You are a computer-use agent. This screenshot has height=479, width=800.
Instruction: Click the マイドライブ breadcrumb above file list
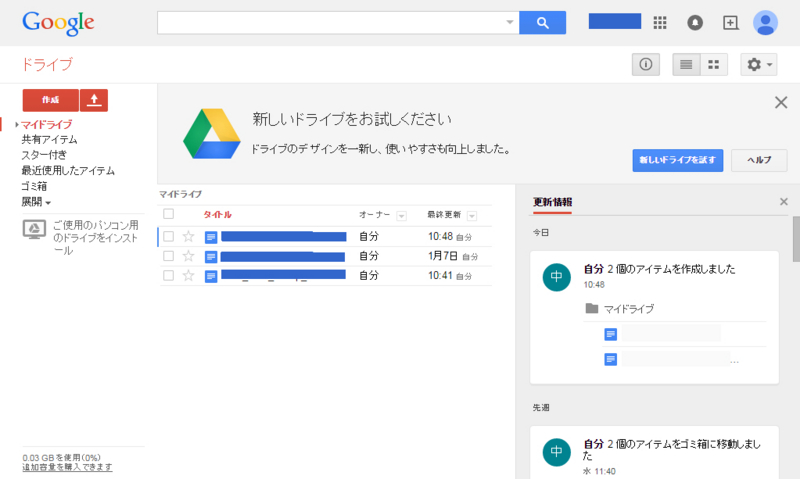click(180, 194)
